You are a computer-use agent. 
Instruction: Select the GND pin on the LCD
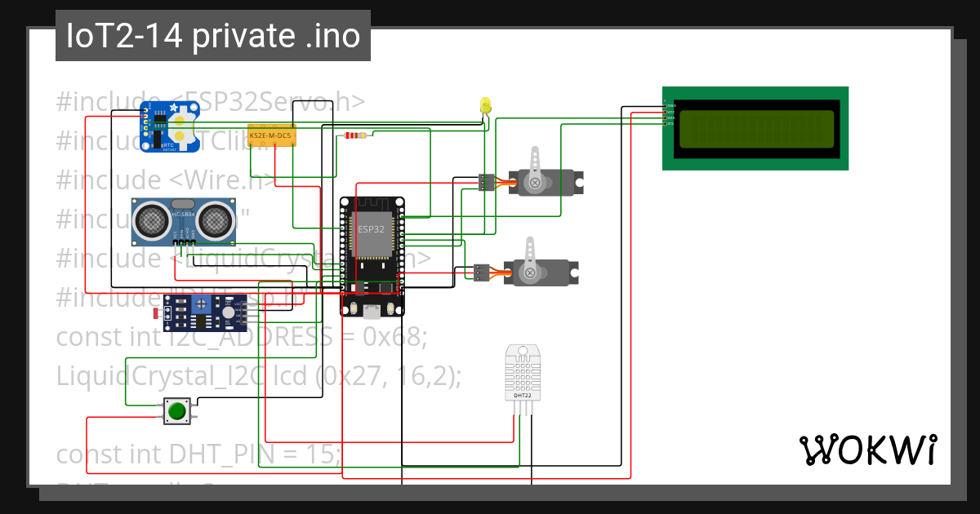[x=666, y=106]
